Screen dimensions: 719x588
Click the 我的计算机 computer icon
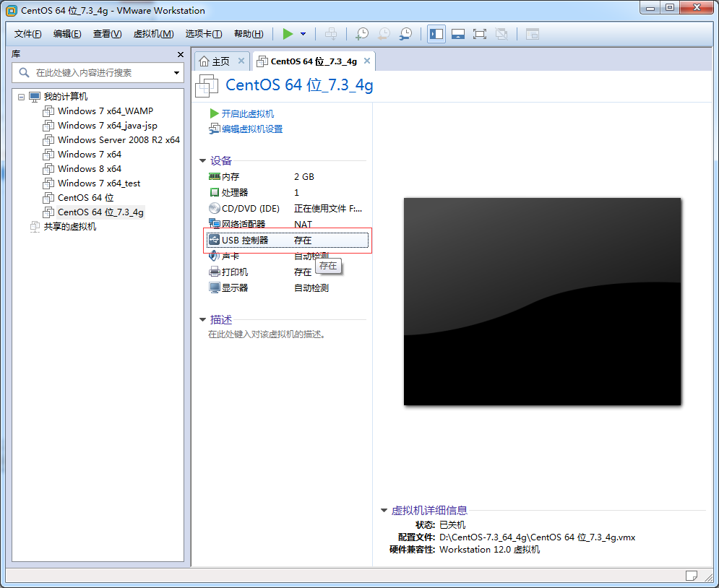35,97
